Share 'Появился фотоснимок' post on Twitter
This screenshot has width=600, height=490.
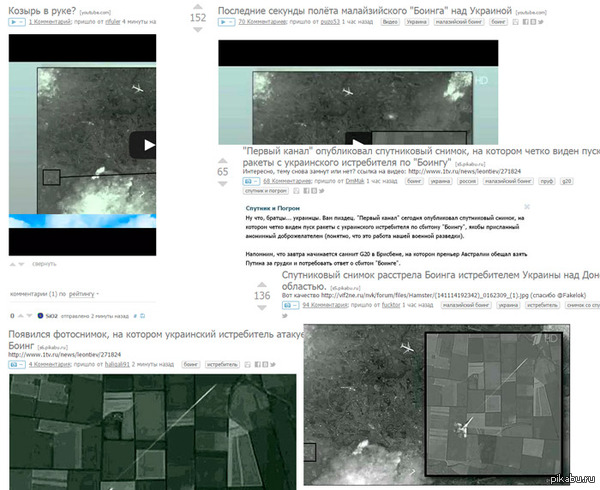[272, 365]
